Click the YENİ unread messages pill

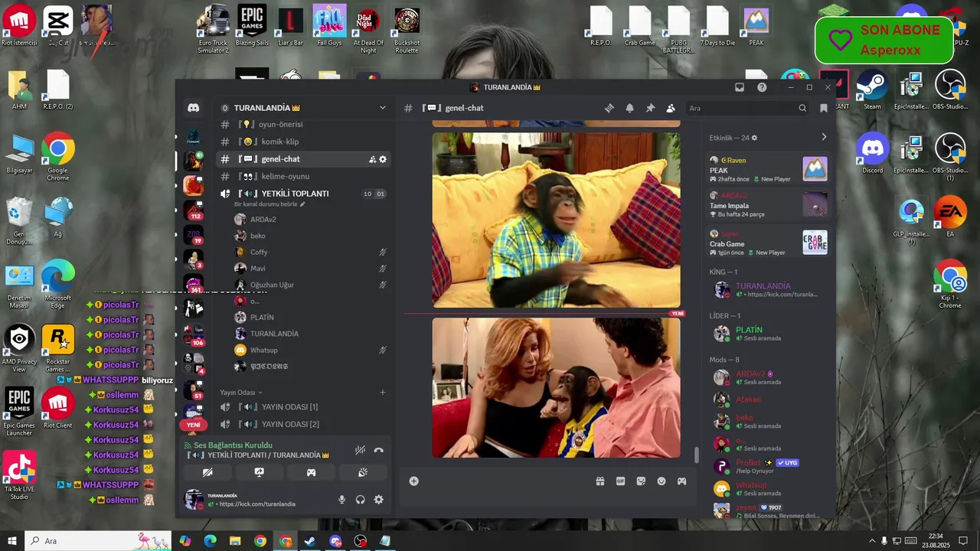(x=194, y=425)
